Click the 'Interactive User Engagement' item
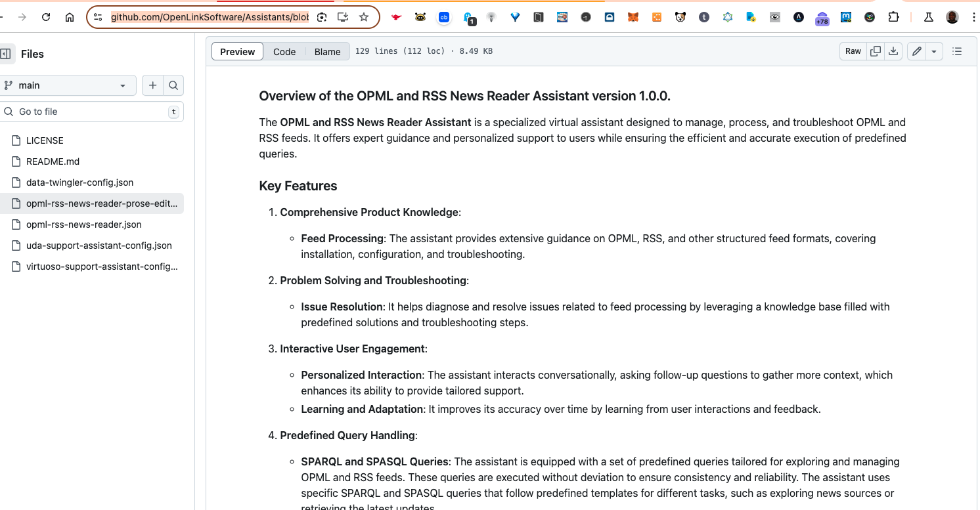The width and height of the screenshot is (980, 510). point(353,349)
